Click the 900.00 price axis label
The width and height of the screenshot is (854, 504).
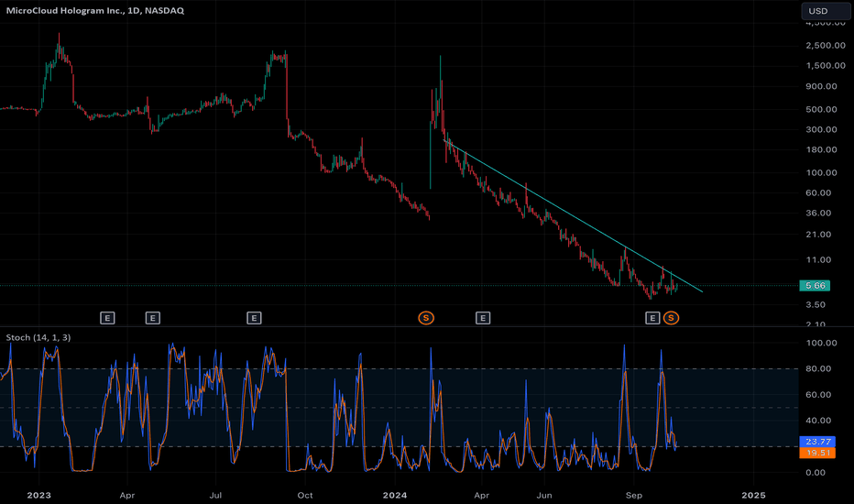(x=821, y=86)
